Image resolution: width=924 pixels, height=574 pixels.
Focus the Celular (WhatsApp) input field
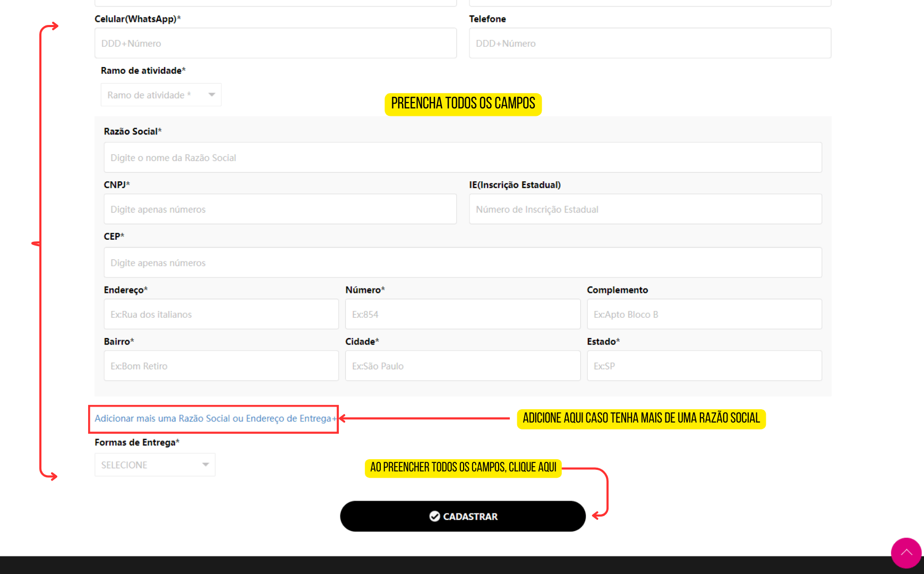point(275,44)
